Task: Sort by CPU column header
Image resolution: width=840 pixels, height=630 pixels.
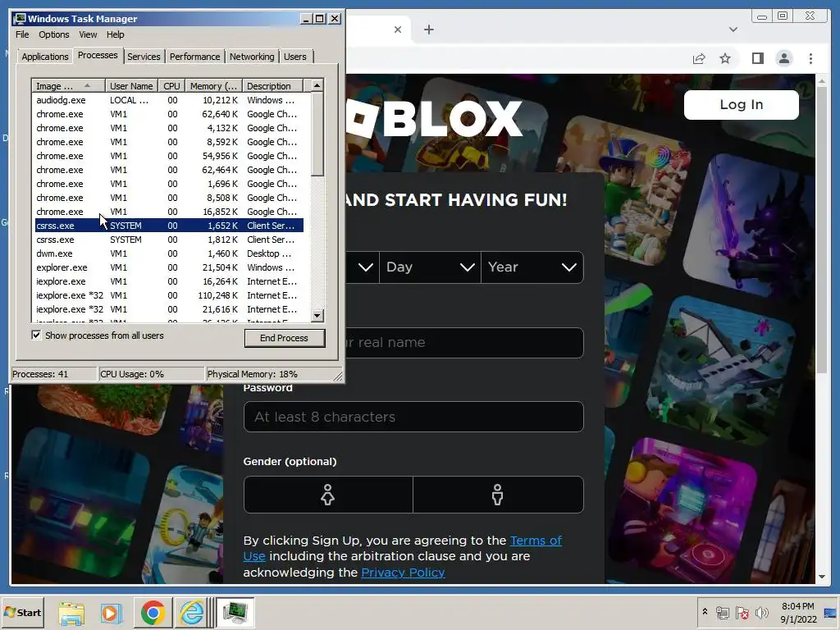Action: [171, 85]
